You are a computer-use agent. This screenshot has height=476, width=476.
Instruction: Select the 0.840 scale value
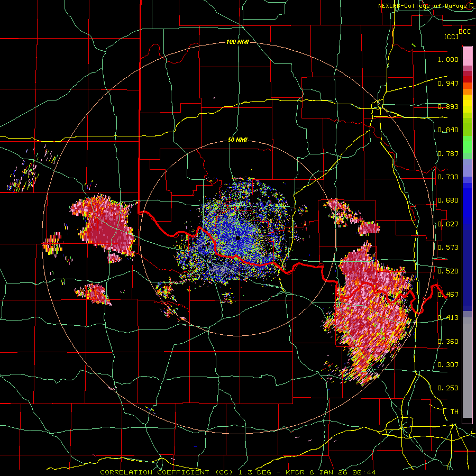(448, 130)
